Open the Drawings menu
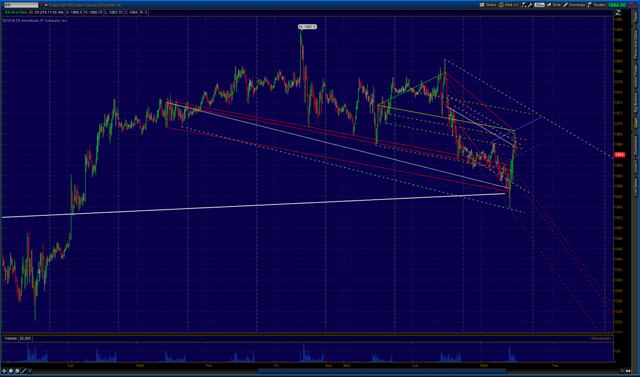 tap(574, 5)
